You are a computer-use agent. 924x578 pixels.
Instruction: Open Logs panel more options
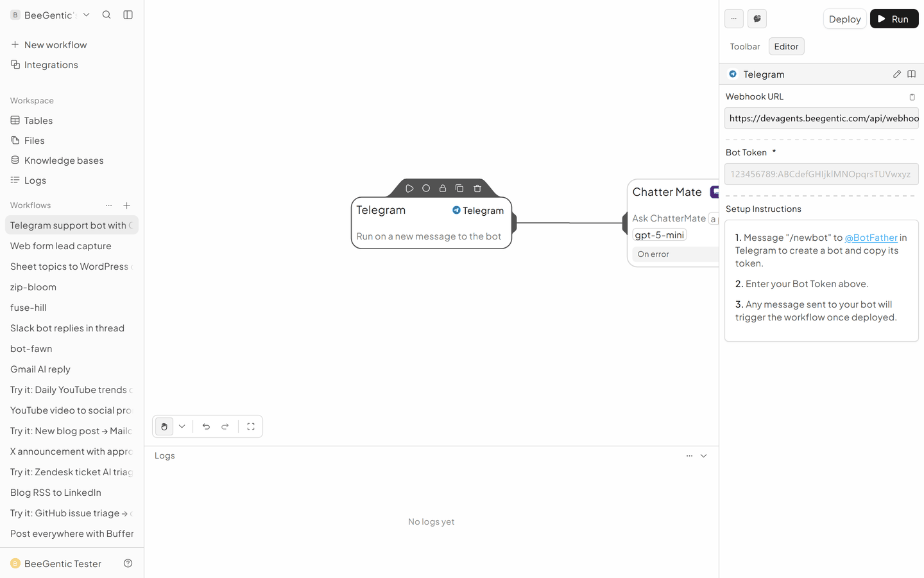(689, 456)
